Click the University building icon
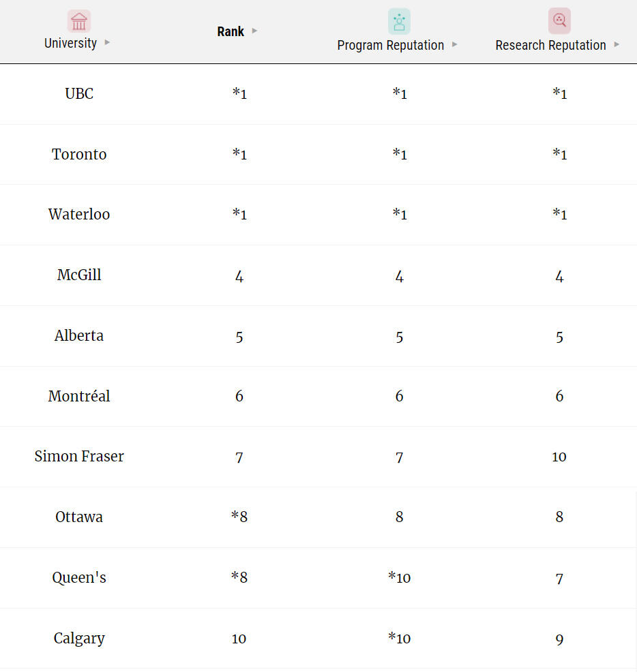Screen dimensions: 637x672 point(79,21)
